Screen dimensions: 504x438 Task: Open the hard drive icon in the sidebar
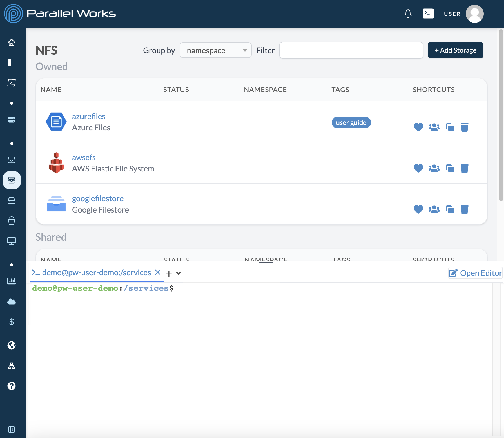click(x=12, y=200)
